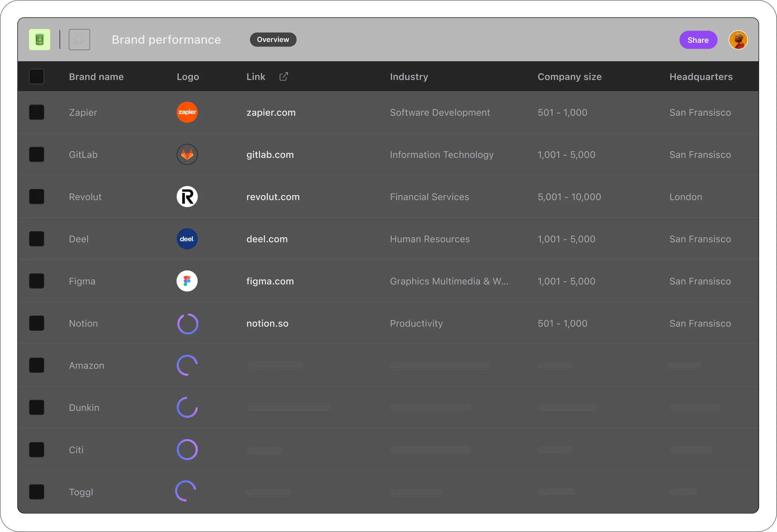Open the Link column external link icon

[284, 77]
